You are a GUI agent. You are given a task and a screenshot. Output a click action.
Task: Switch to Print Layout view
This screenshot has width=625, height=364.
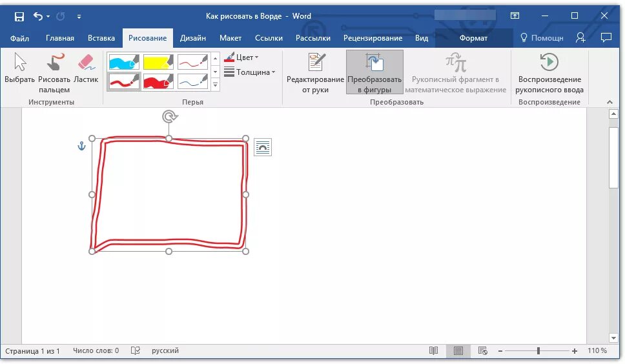coord(458,351)
